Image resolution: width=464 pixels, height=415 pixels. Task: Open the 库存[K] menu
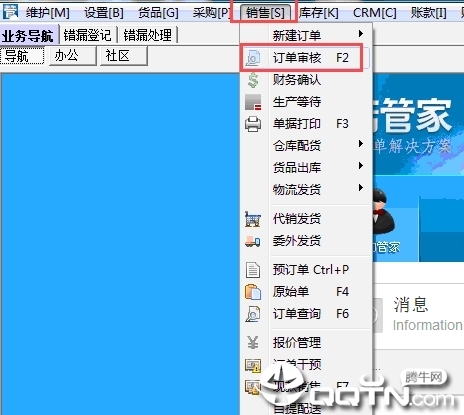point(319,13)
